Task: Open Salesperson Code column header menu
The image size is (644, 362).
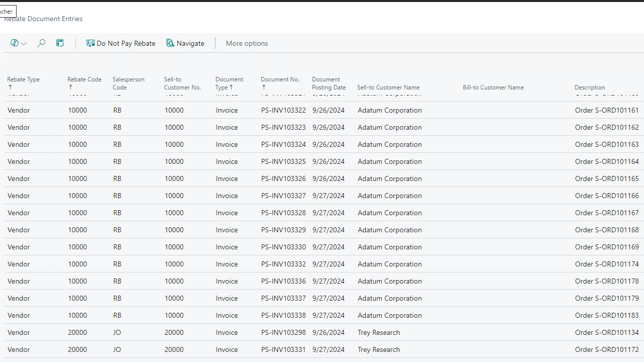Action: point(128,83)
